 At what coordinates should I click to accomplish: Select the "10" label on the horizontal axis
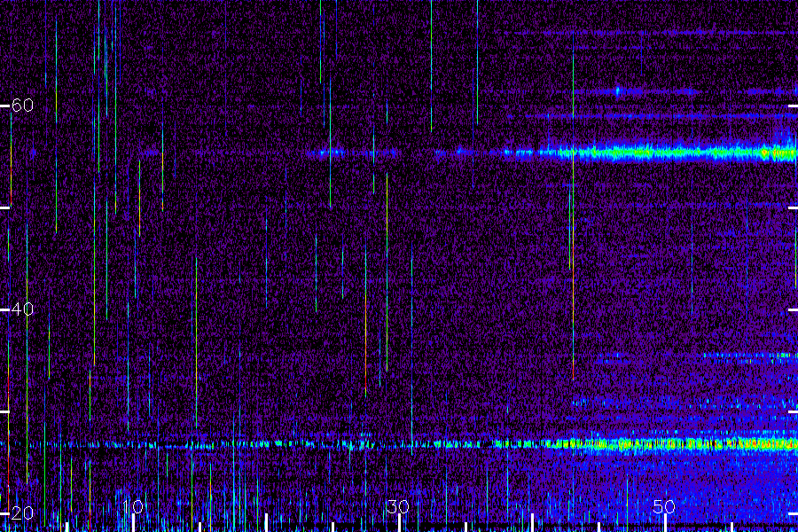point(132,506)
